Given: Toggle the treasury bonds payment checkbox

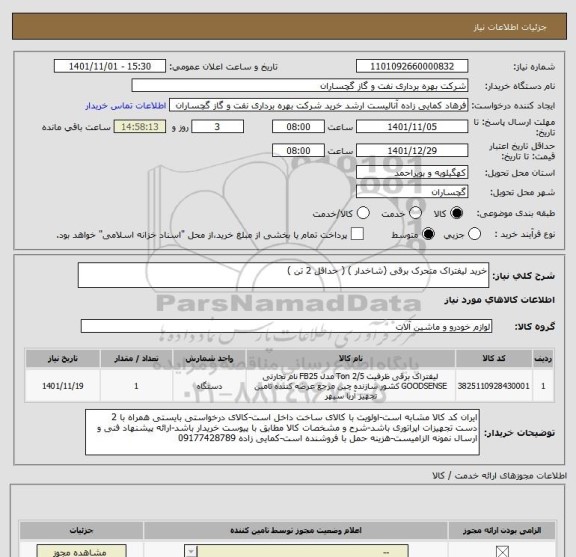Looking at the screenshot, I should coord(357,234).
